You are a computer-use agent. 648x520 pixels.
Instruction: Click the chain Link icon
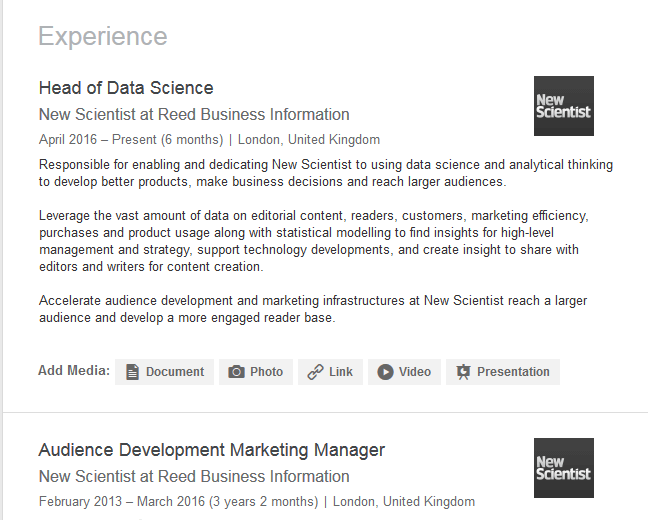point(316,372)
